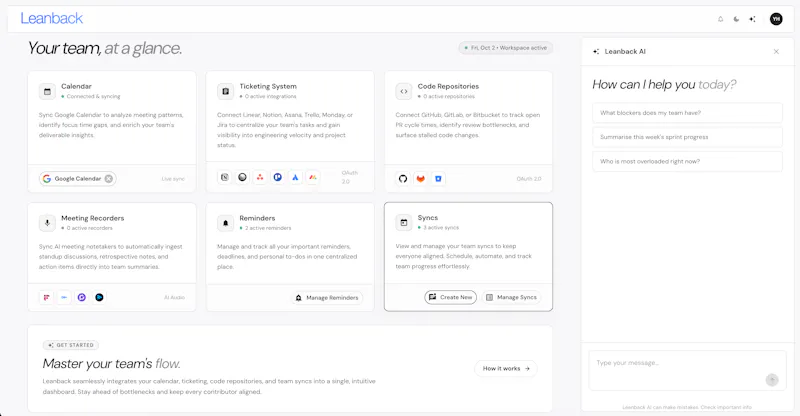Viewport: 800px width, 416px height.
Task: Click '3 active syncs' status text
Action: click(441, 228)
